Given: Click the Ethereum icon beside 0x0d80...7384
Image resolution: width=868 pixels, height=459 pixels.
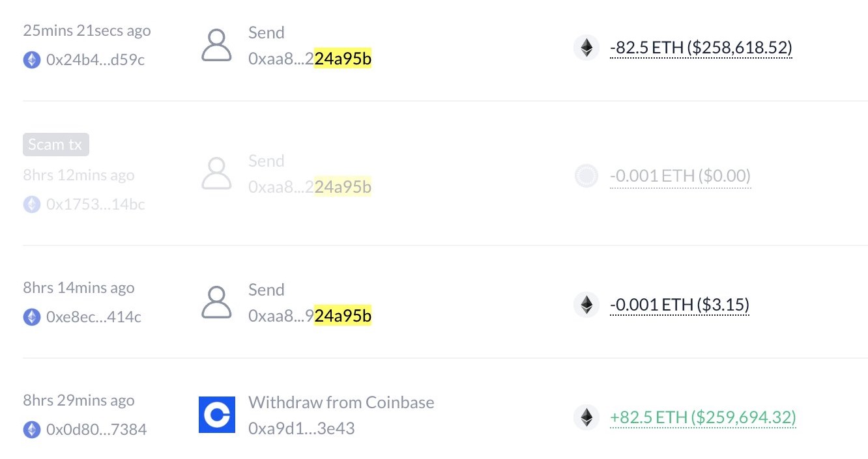Looking at the screenshot, I should point(32,430).
